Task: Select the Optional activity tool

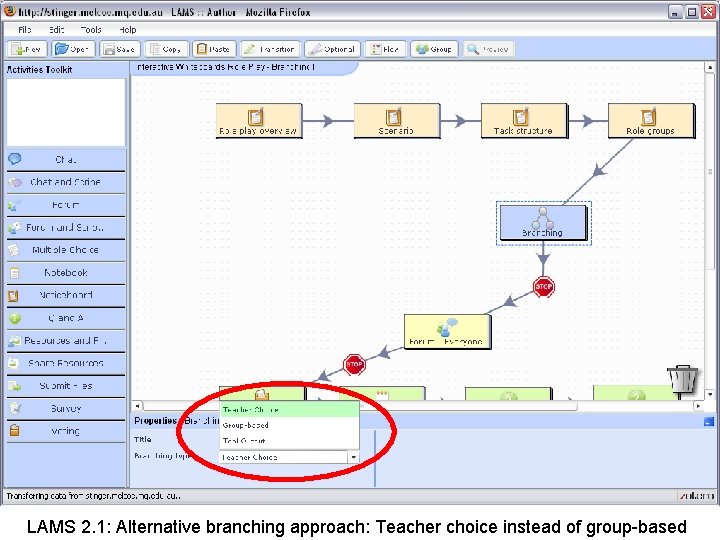Action: coord(332,49)
